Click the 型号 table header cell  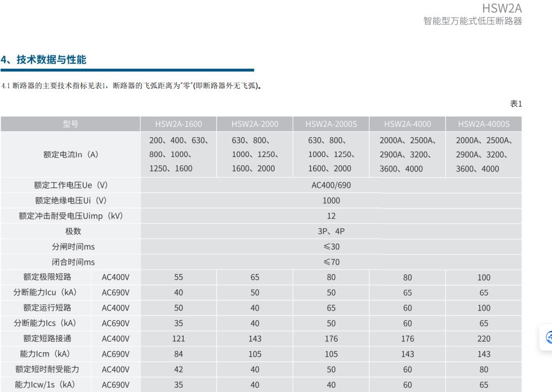pos(71,124)
